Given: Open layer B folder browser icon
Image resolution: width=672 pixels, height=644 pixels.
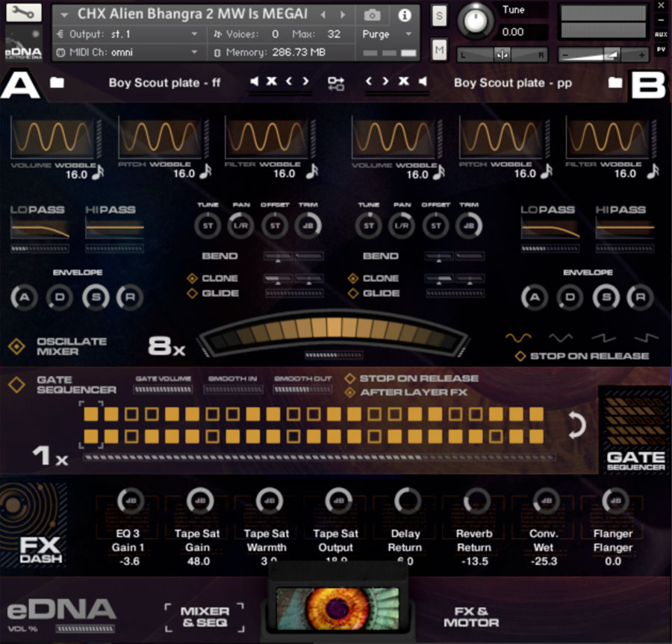Looking at the screenshot, I should (615, 82).
